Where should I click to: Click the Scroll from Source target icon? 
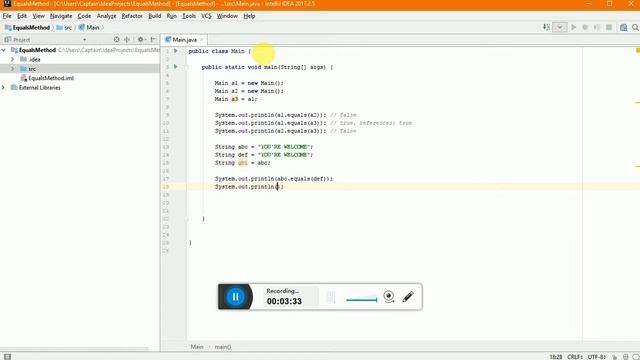(x=116, y=39)
